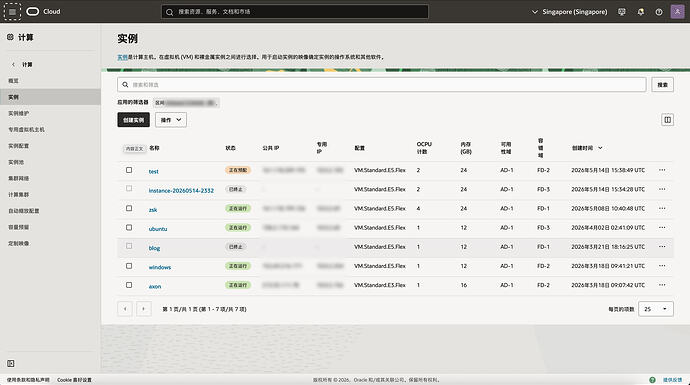Collapse the sidebar using bottom-left panel icon

point(11,363)
